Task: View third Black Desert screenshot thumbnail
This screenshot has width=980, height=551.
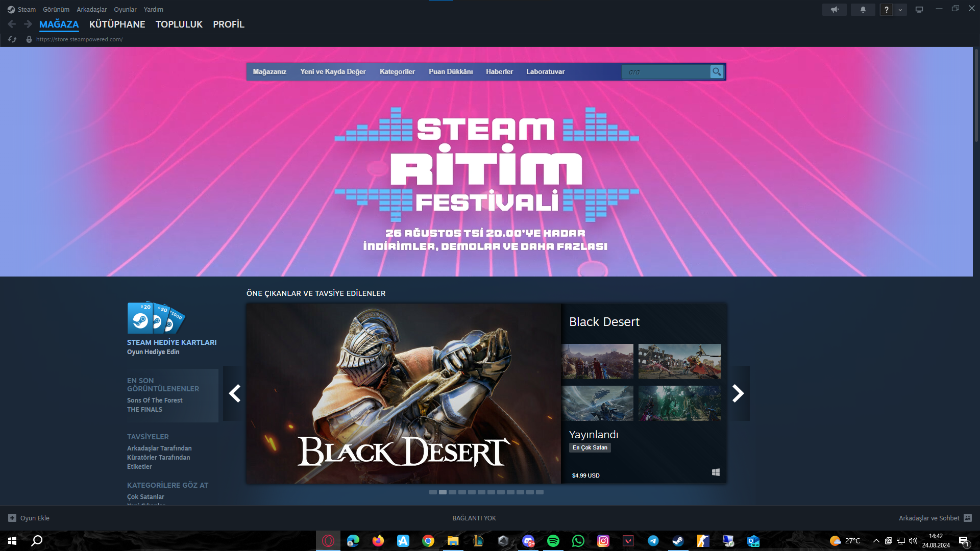Action: tap(598, 403)
